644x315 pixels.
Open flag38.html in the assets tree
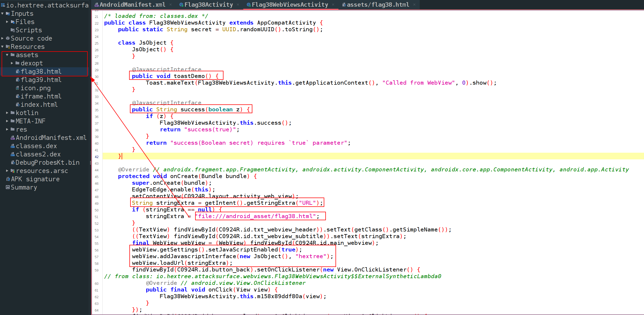point(41,72)
